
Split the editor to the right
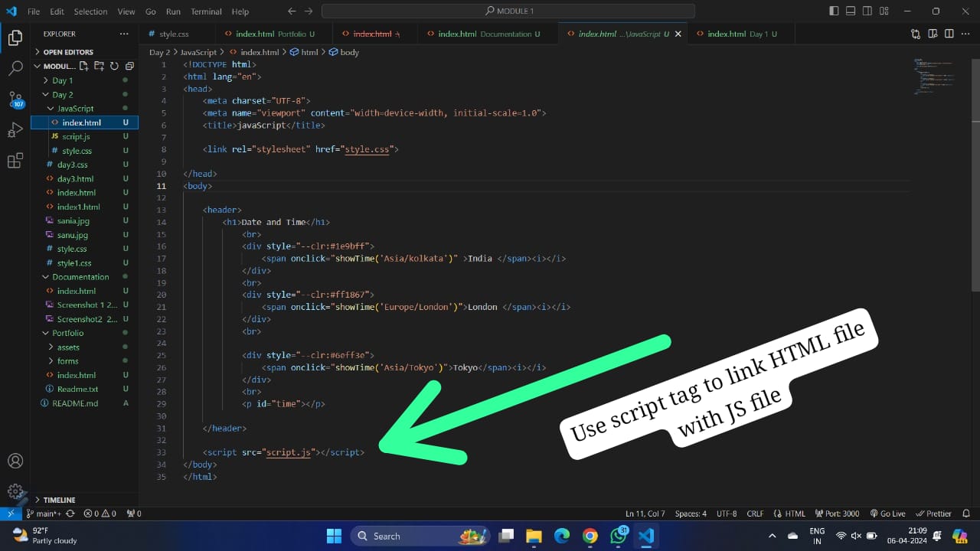click(x=949, y=34)
